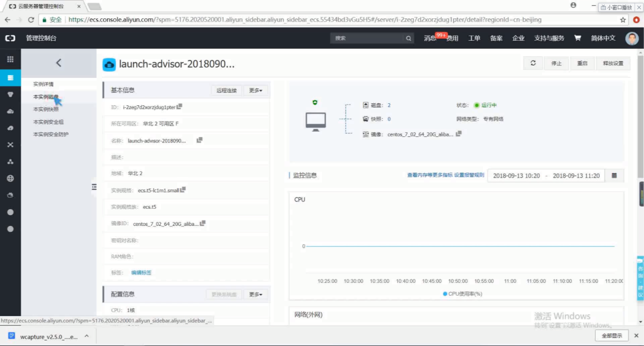Viewport: 644px width, 346px height.
Task: Expand 更多 dropdown in 配置信息
Action: pyautogui.click(x=256, y=295)
